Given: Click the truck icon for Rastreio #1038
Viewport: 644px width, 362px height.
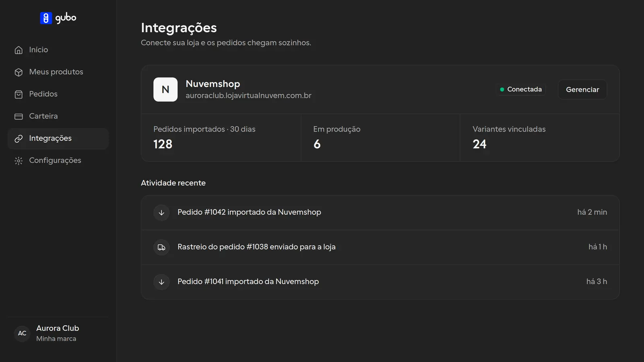Looking at the screenshot, I should (x=161, y=247).
